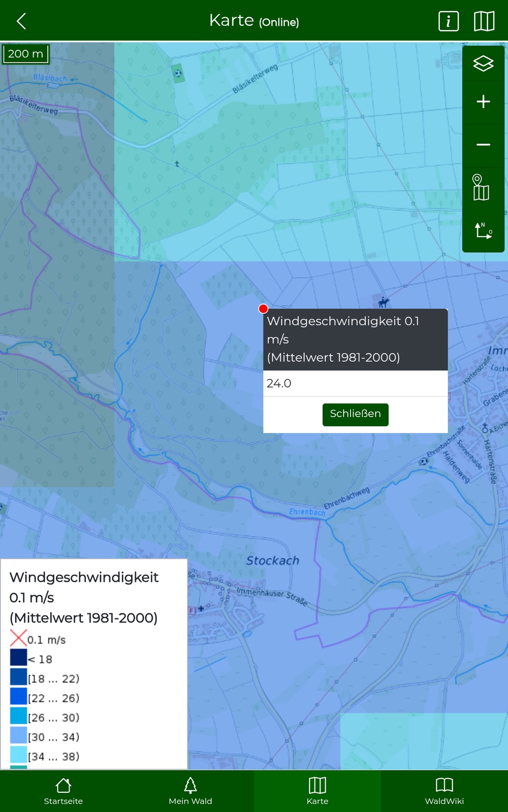
Task: Zoom in with the plus button
Action: point(483,101)
